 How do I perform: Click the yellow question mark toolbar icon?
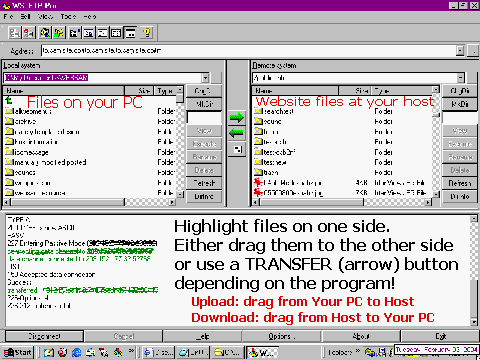point(146,33)
